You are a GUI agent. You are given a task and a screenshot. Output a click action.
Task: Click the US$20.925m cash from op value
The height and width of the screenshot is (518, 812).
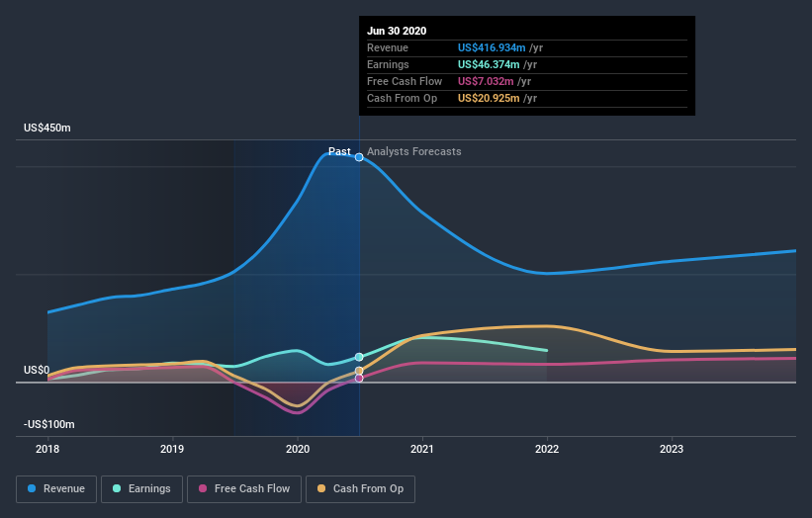[489, 98]
